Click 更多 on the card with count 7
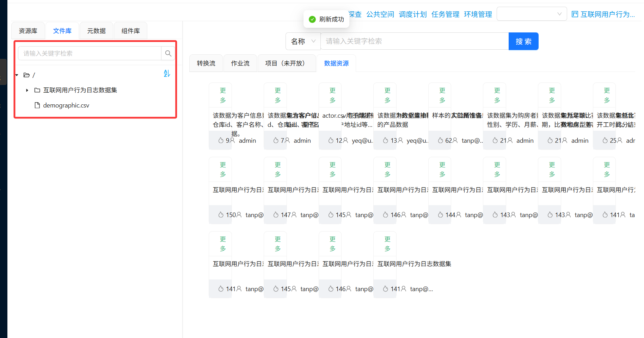This screenshot has height=338, width=644. [x=278, y=95]
